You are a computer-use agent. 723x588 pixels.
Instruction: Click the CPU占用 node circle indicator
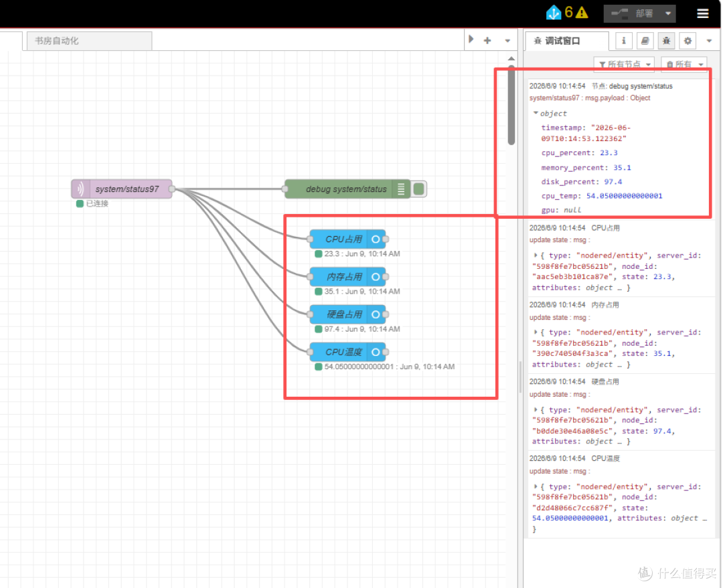pos(376,239)
